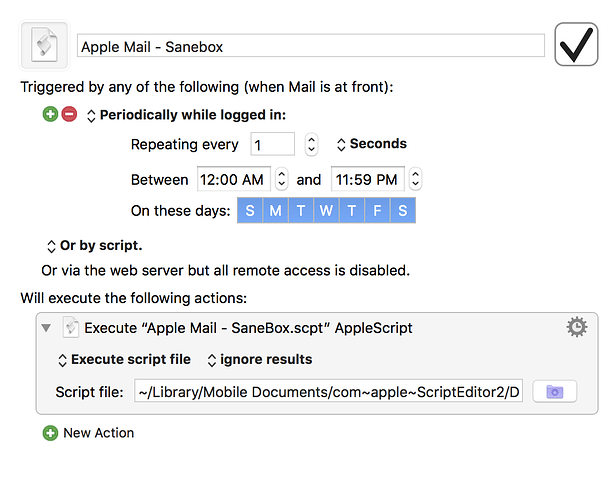Viewport: 613px width, 500px height.
Task: Open the Execute script file popup menu
Action: pos(124,360)
